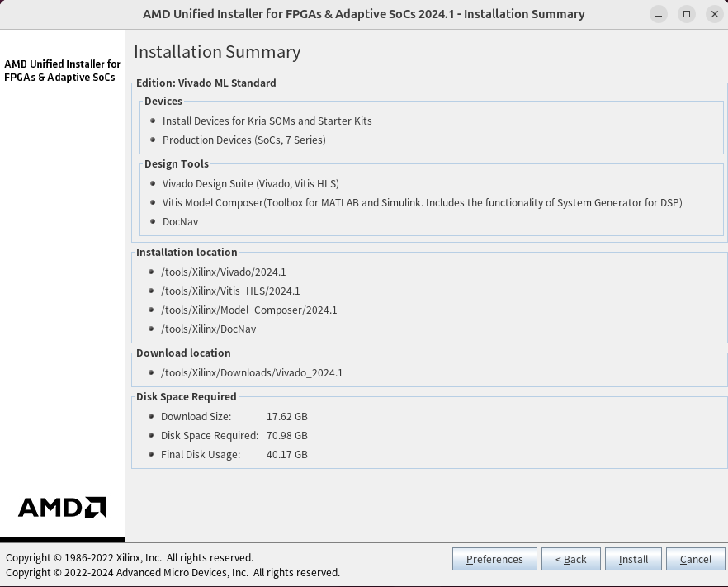Click the AMD logo in sidebar
The image size is (728, 587).
(63, 507)
